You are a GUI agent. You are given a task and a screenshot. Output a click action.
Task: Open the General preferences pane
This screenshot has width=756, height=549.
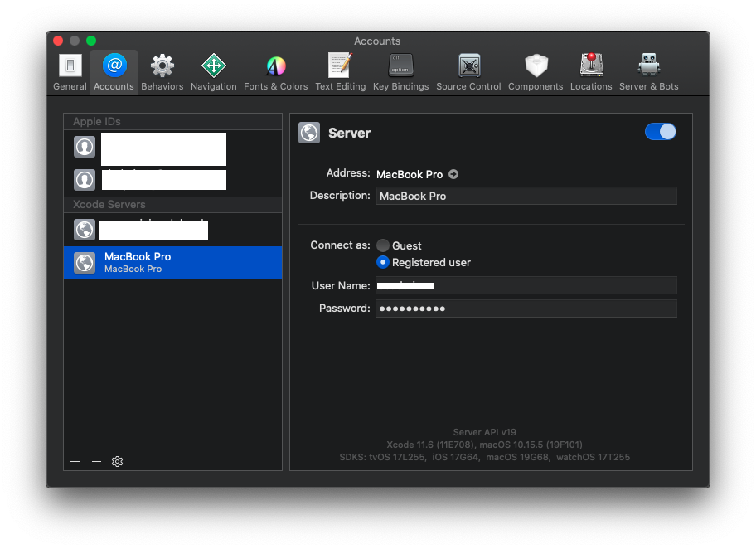point(70,72)
